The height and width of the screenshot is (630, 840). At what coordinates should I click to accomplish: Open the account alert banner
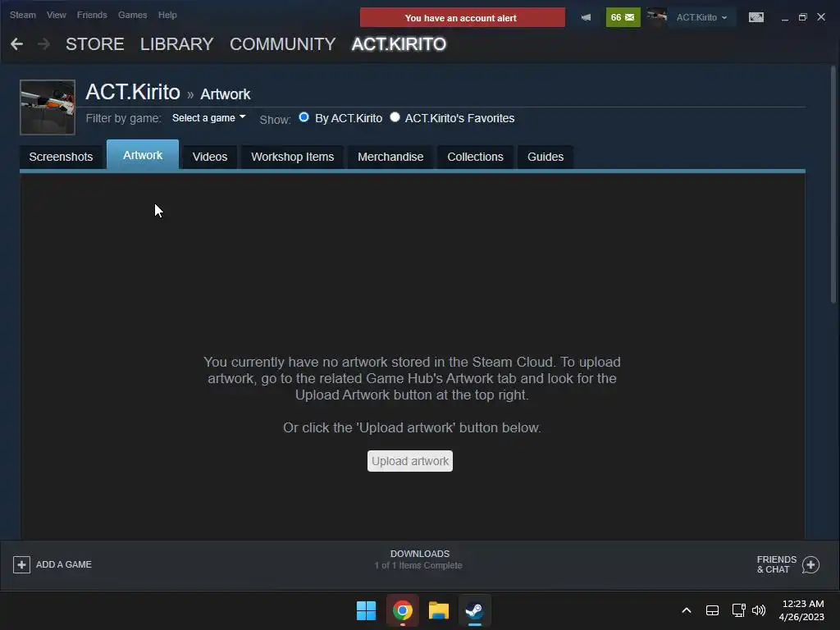(463, 18)
